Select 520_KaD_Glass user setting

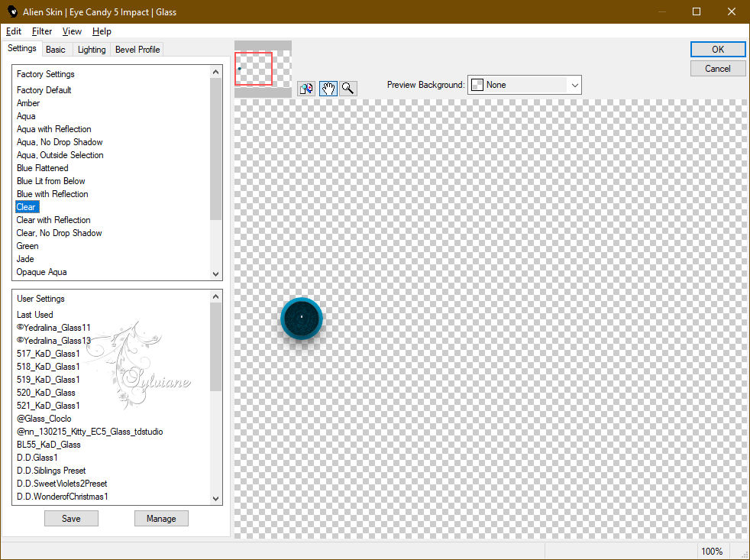(46, 393)
